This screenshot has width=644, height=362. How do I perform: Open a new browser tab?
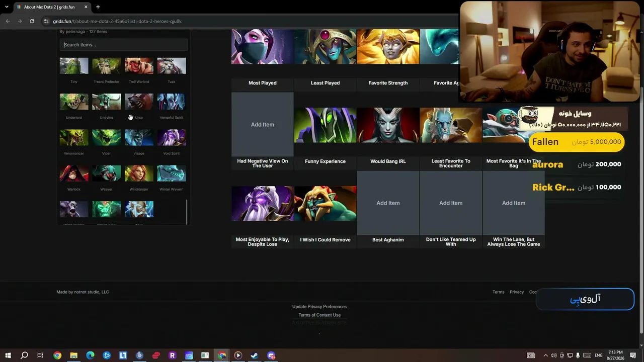point(98,7)
